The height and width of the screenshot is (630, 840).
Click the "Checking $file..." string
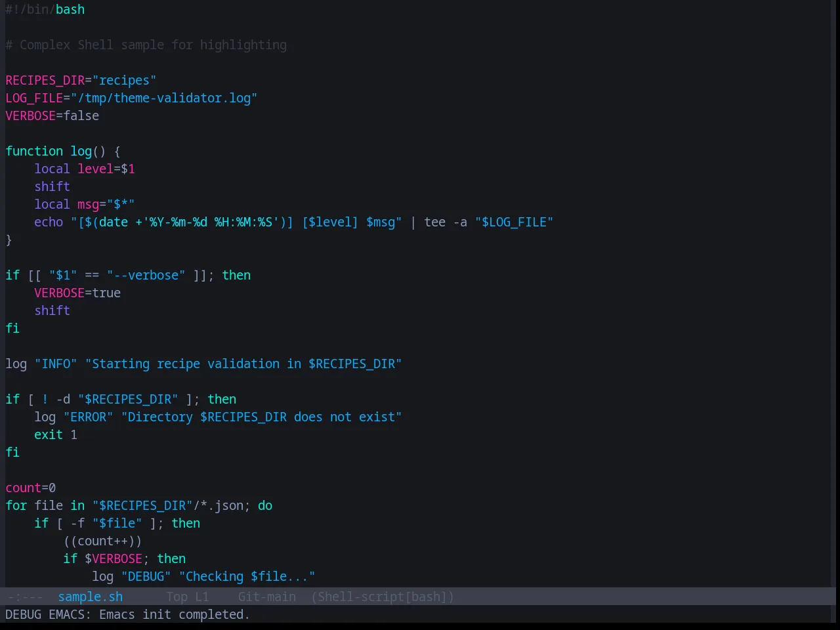pos(247,576)
